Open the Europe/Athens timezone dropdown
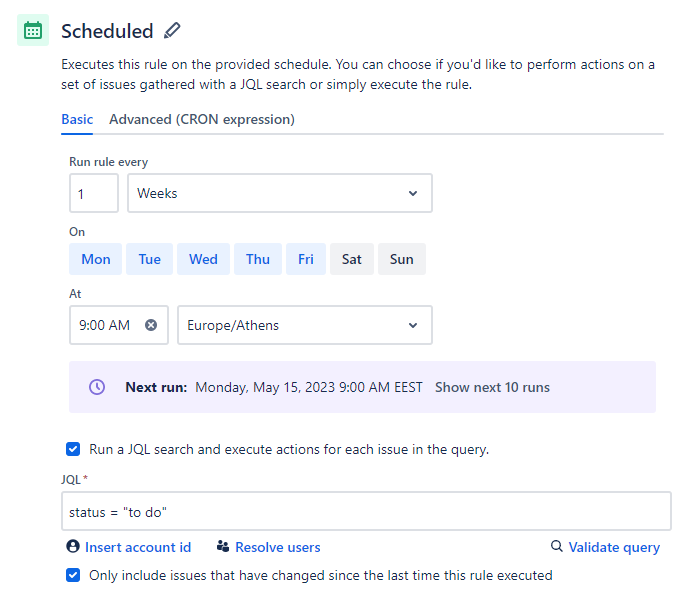This screenshot has width=691, height=600. [x=305, y=325]
